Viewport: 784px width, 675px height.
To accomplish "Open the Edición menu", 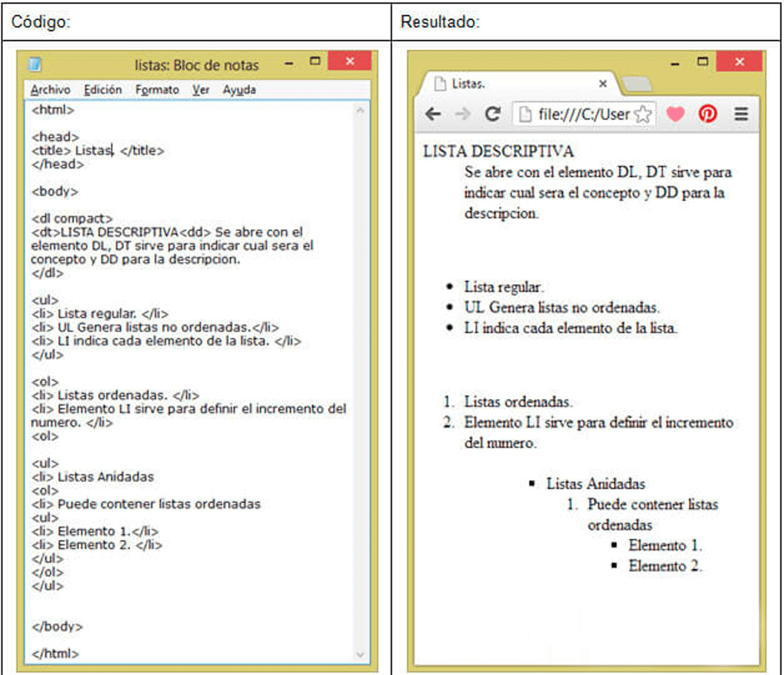I will click(x=102, y=89).
